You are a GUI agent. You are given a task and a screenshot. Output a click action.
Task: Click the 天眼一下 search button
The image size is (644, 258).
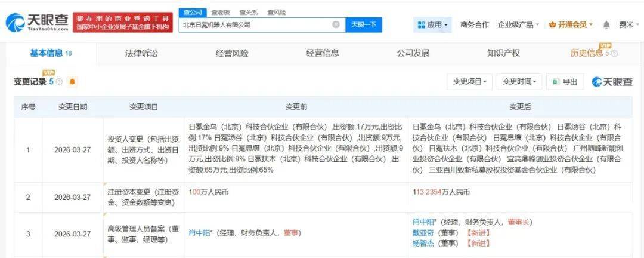(x=364, y=24)
